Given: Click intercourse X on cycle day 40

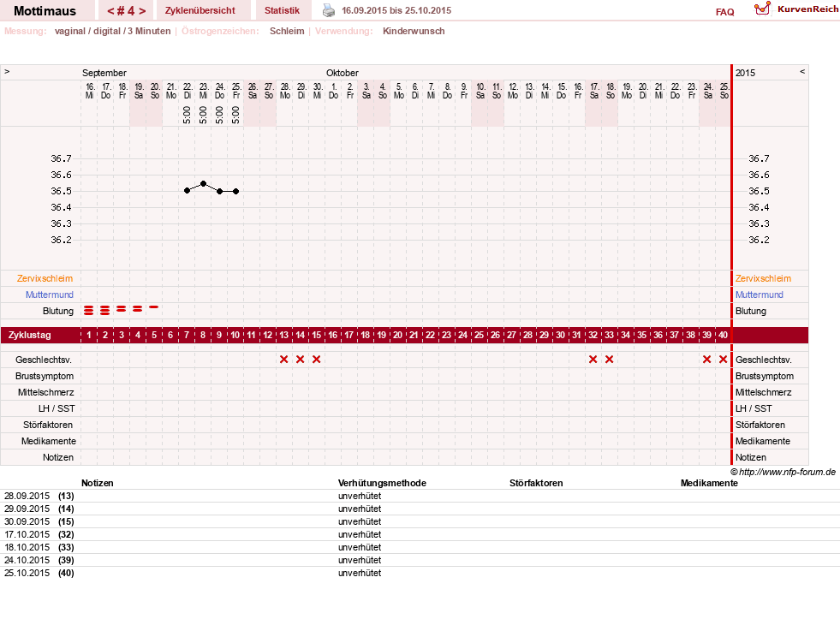Looking at the screenshot, I should pos(724,360).
